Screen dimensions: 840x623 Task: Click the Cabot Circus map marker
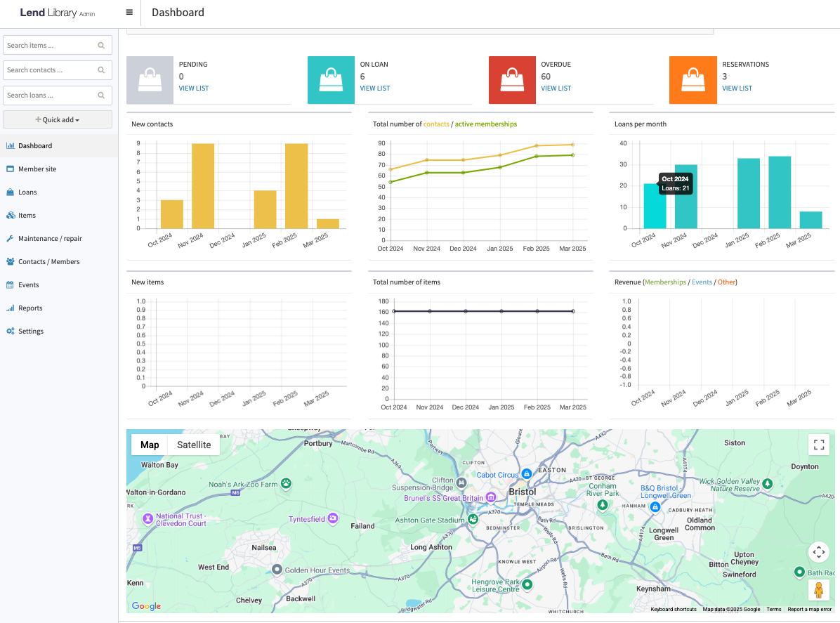click(527, 475)
